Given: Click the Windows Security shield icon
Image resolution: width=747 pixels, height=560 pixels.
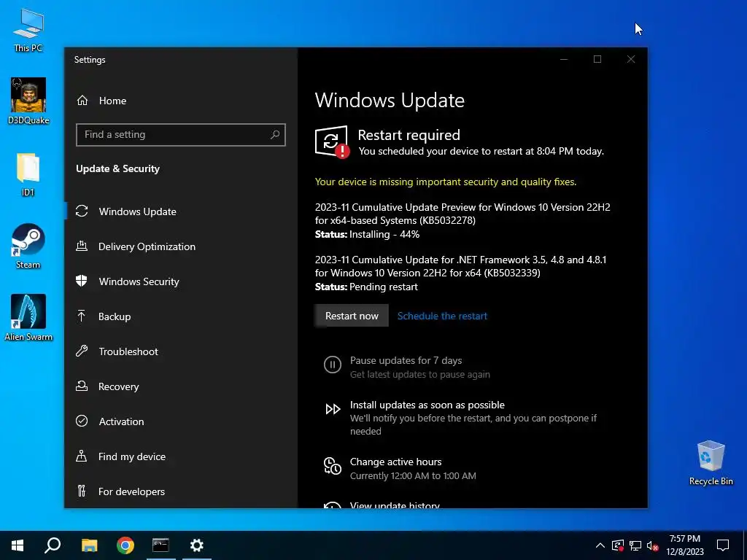Looking at the screenshot, I should coord(82,281).
